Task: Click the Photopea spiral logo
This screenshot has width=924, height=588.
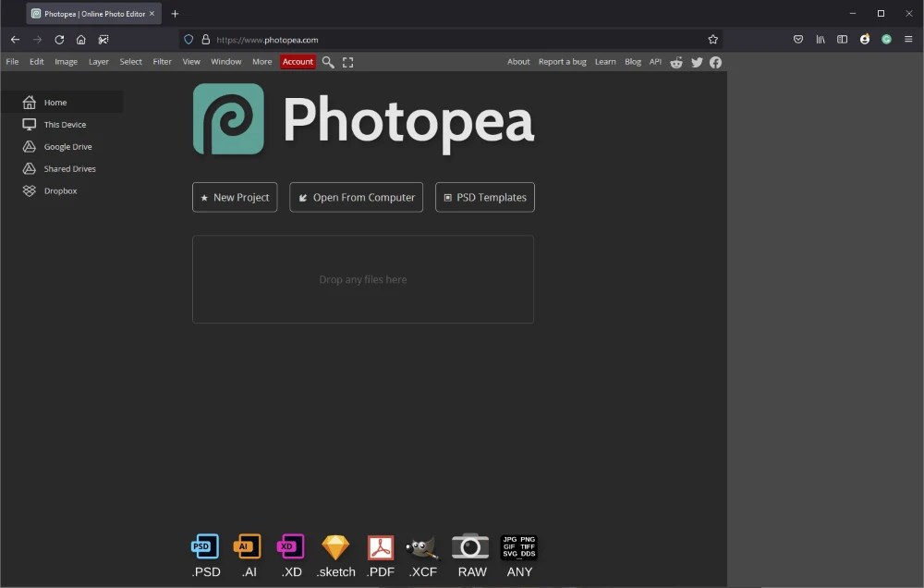Action: [x=228, y=118]
